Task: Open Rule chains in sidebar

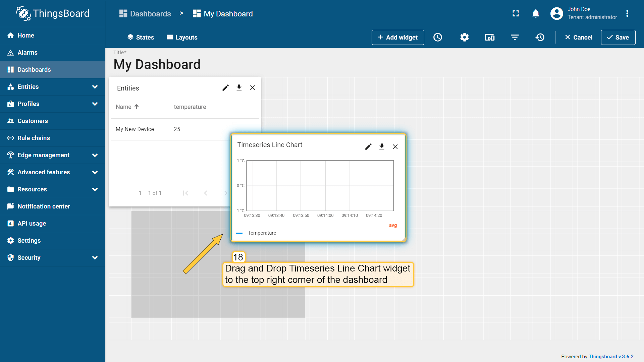Action: point(52,138)
